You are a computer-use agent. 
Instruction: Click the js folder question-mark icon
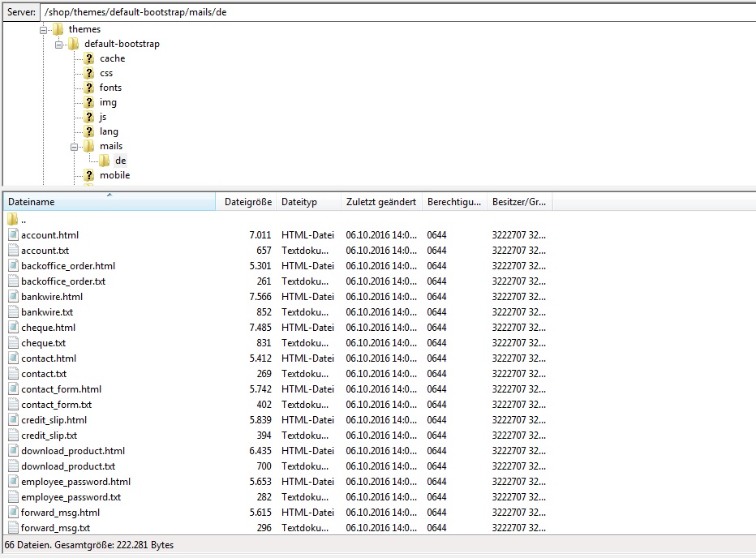point(88,117)
